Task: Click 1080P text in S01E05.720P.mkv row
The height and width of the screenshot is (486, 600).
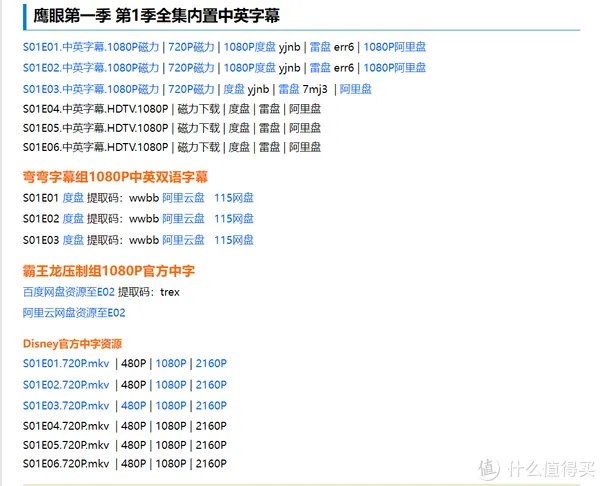Action: (171, 445)
